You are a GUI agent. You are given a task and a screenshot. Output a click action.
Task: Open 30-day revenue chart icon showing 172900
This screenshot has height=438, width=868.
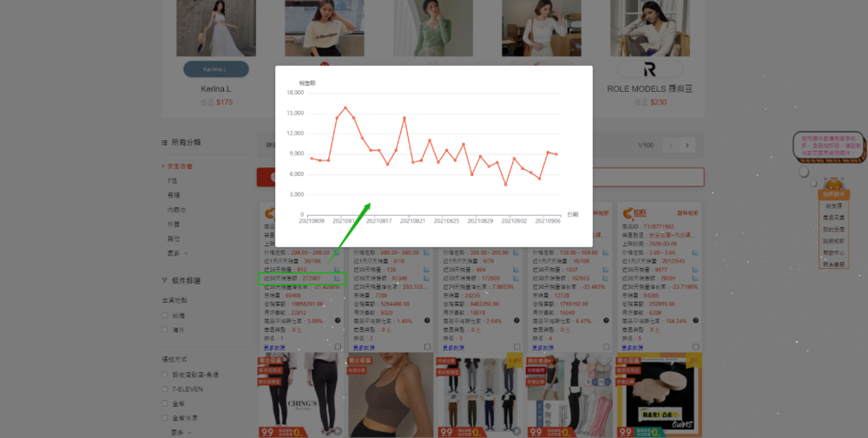click(x=516, y=278)
